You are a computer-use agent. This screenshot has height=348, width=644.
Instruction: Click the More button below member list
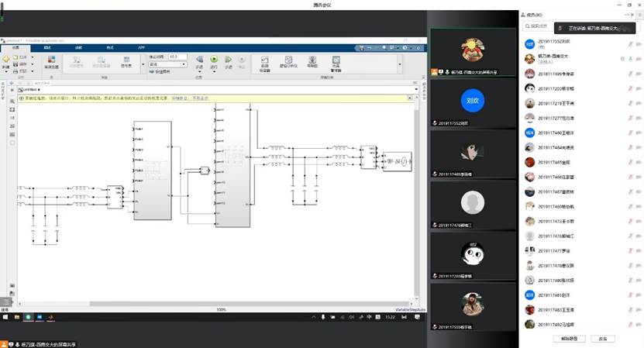point(602,339)
